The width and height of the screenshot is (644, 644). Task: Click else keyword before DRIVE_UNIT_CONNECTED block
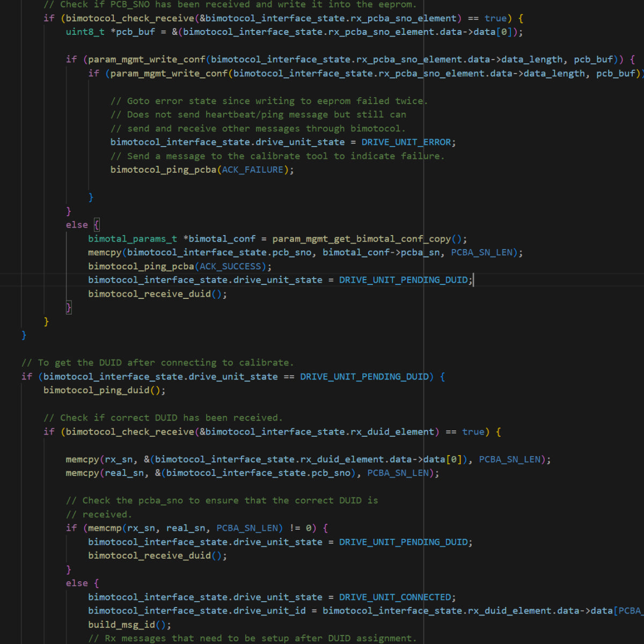(77, 583)
